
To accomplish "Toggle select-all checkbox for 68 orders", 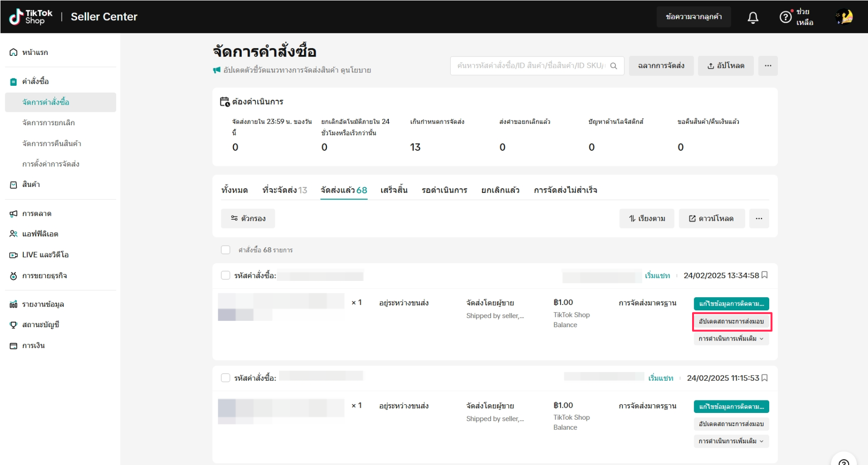I will 226,250.
